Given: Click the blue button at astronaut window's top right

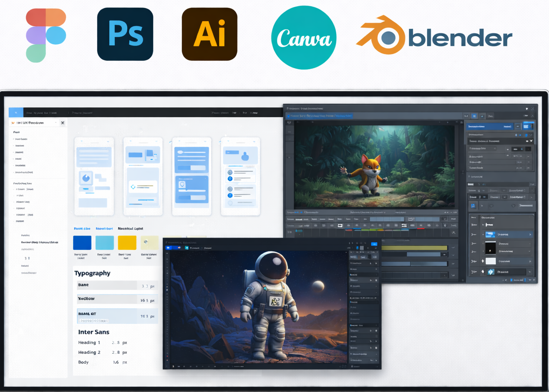Looking at the screenshot, I should coord(374,244).
